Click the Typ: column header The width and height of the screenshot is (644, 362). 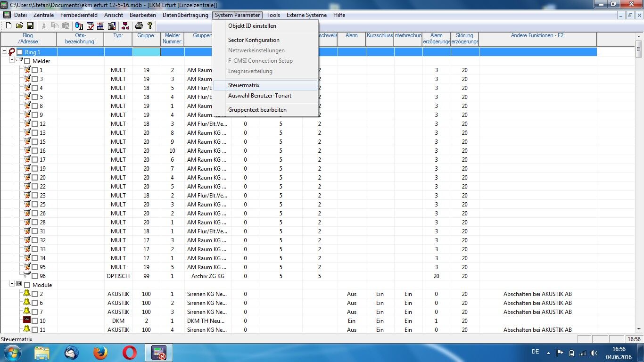(x=118, y=39)
